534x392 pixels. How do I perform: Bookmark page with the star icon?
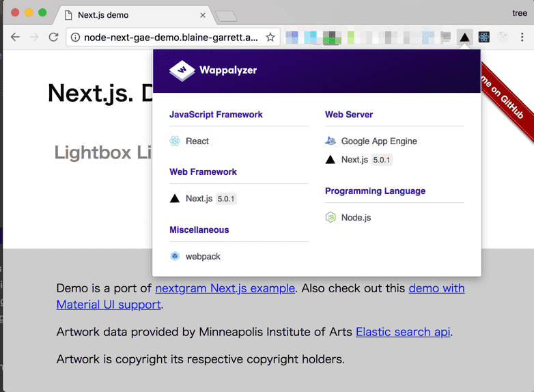click(270, 37)
